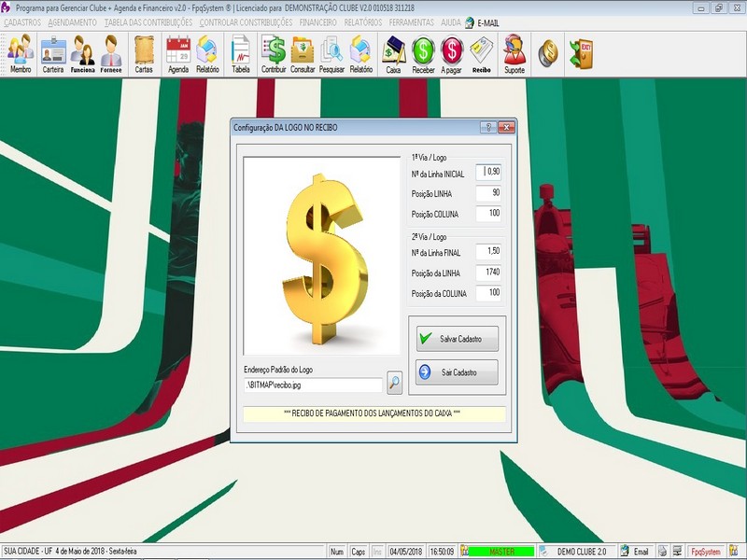This screenshot has width=747, height=560.
Task: Click the RECIBO DE PAGAMENTO banner text
Action: [372, 413]
